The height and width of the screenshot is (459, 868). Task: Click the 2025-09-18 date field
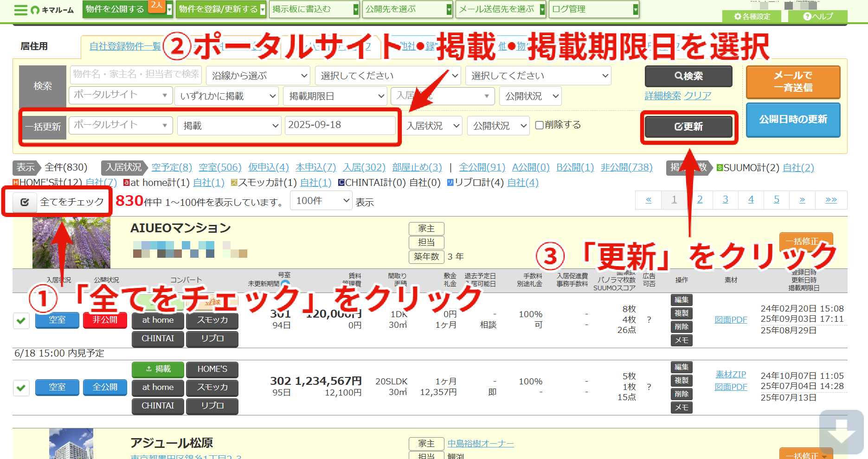(x=340, y=125)
